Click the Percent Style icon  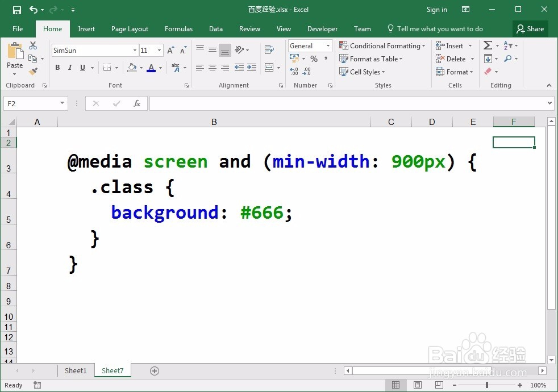pos(314,59)
